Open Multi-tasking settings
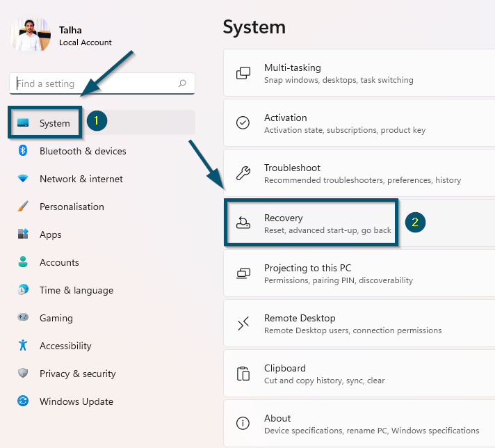This screenshot has height=448, width=495. point(359,72)
